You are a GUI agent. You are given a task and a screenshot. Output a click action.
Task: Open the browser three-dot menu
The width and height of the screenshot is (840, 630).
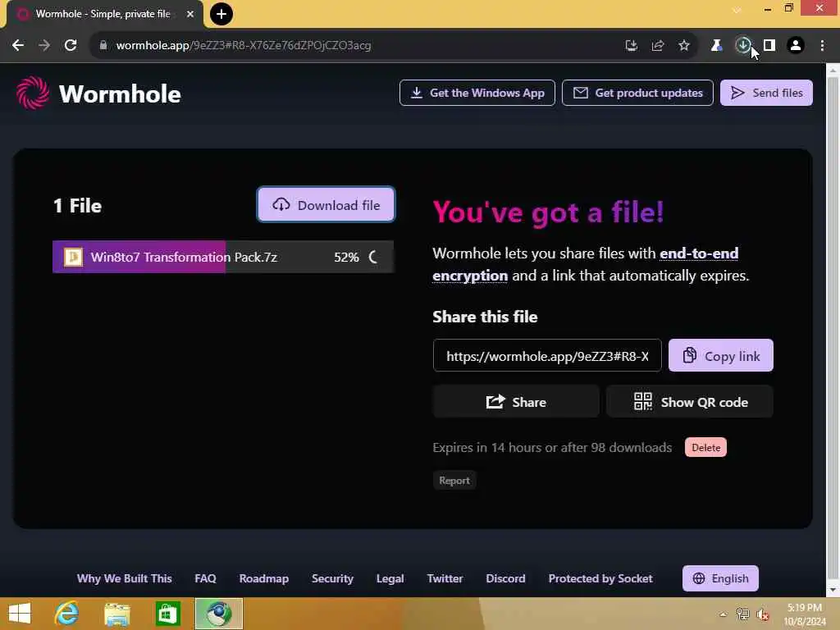(822, 46)
